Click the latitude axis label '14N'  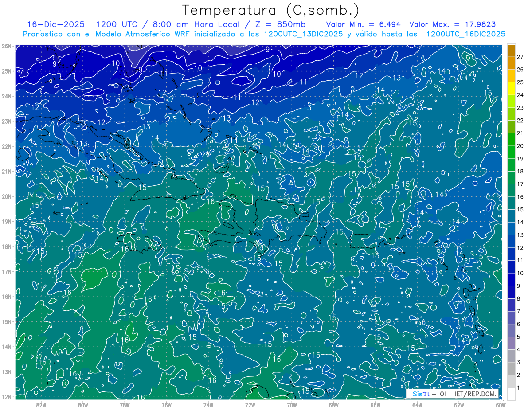point(7,347)
